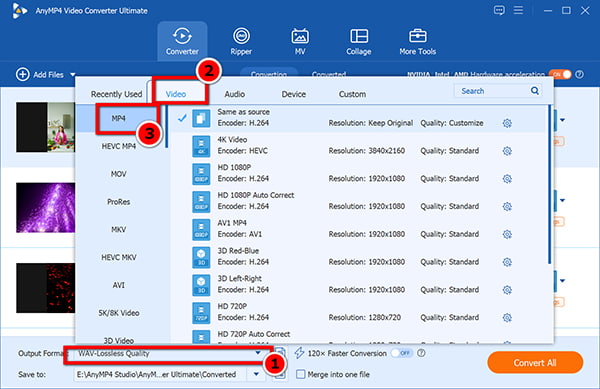Image resolution: width=600 pixels, height=389 pixels.
Task: Open More Tools toolbox
Action: click(417, 41)
